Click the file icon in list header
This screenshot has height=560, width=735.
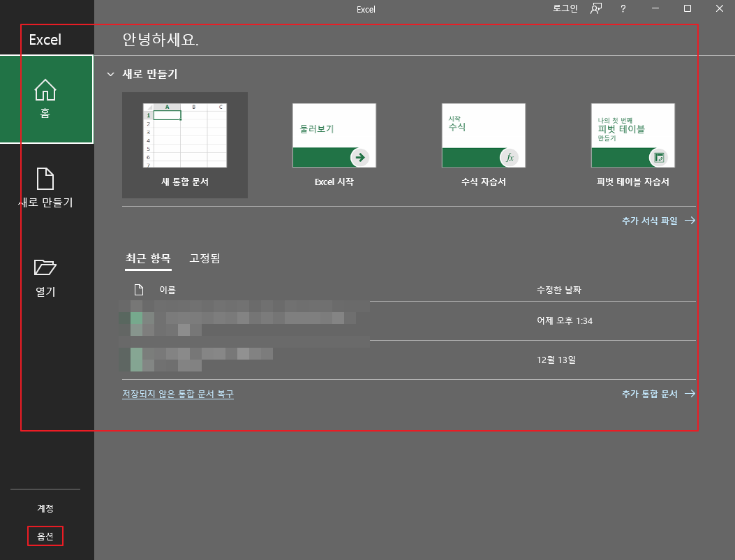coord(139,290)
